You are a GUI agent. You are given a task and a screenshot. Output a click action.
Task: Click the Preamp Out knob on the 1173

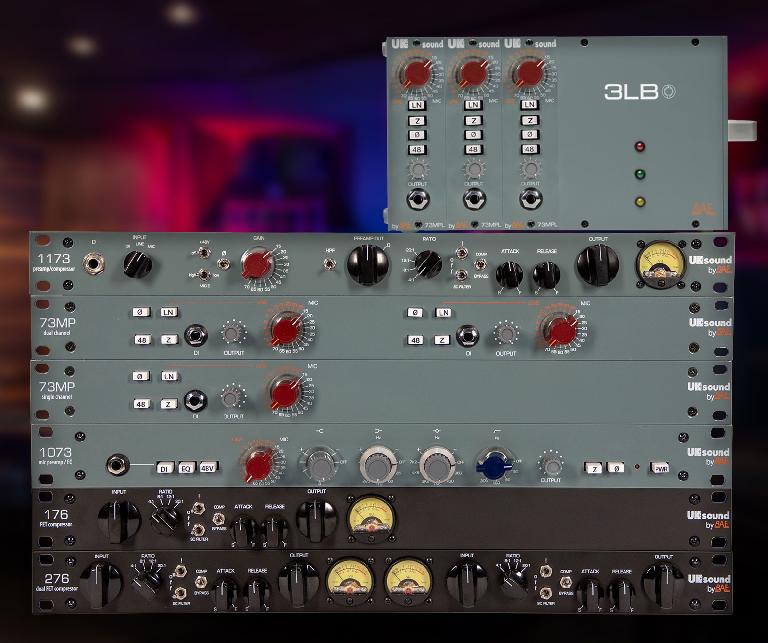368,265
